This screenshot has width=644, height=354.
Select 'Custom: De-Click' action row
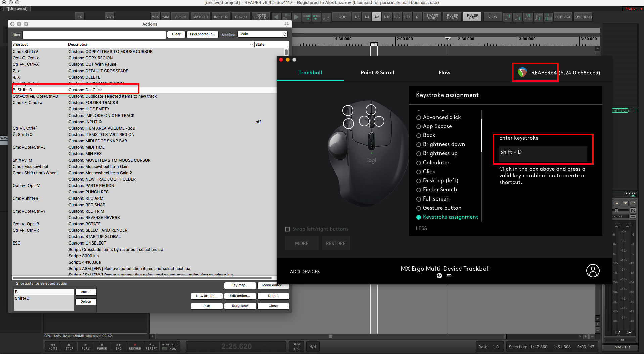tap(144, 90)
